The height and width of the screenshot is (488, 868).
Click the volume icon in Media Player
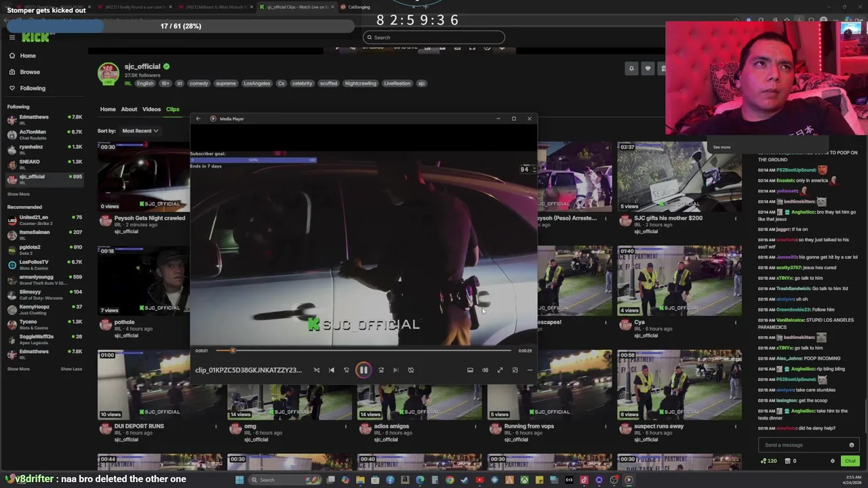[x=485, y=370]
